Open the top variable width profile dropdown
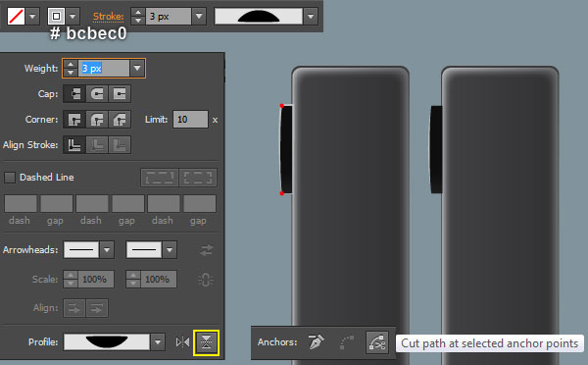The width and height of the screenshot is (588, 365). click(311, 17)
